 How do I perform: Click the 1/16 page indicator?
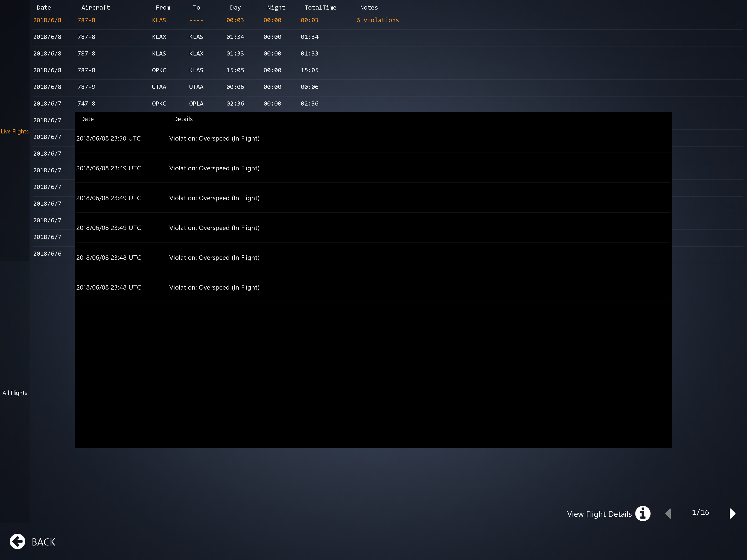[700, 512]
